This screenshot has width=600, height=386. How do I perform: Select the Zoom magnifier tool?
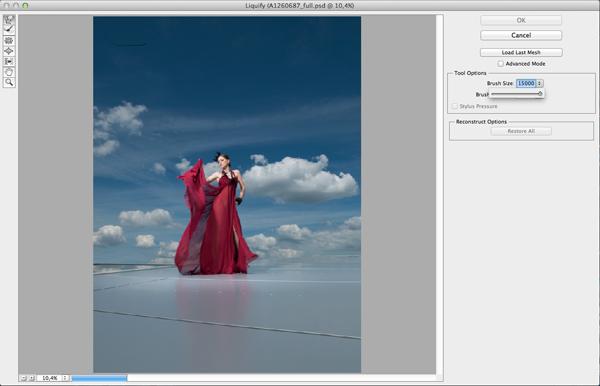click(x=9, y=82)
